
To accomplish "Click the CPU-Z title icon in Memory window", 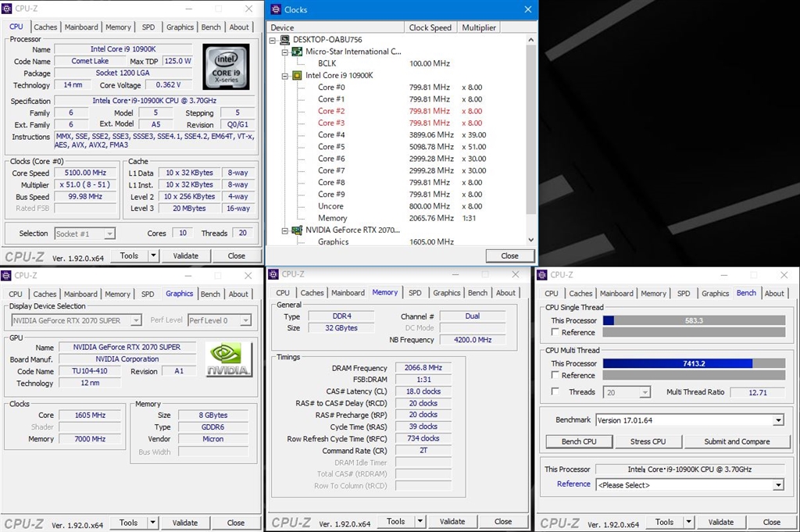I will tap(273, 274).
